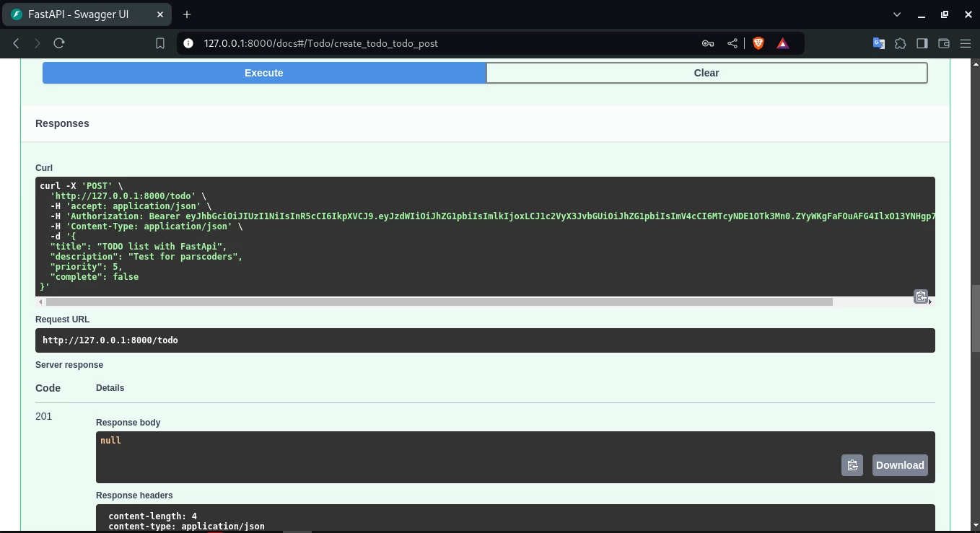Open the password manager key icon
Viewport: 980px width, 533px height.
(x=708, y=43)
